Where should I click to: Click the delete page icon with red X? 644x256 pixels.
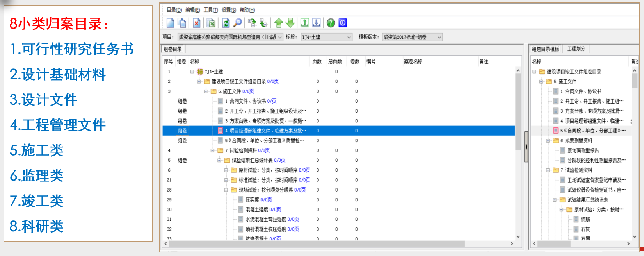pyautogui.click(x=197, y=23)
